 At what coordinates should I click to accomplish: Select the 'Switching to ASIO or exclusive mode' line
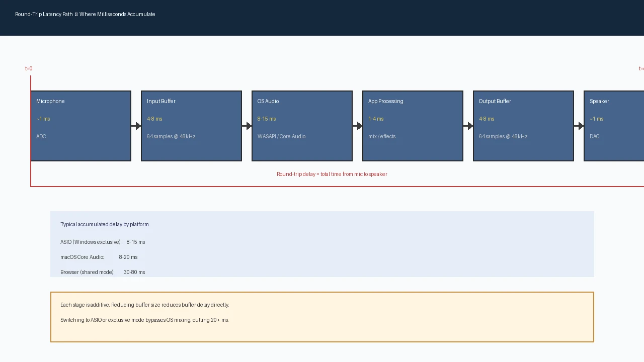[x=144, y=320]
